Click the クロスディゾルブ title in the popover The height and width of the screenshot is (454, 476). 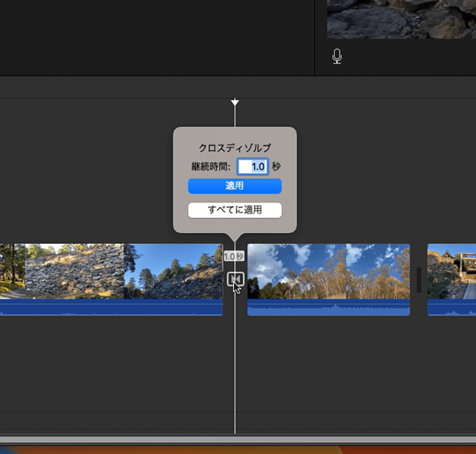click(x=235, y=148)
